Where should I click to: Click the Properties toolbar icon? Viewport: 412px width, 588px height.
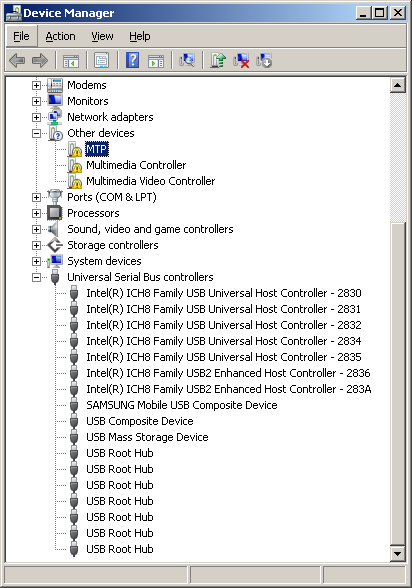click(x=102, y=60)
